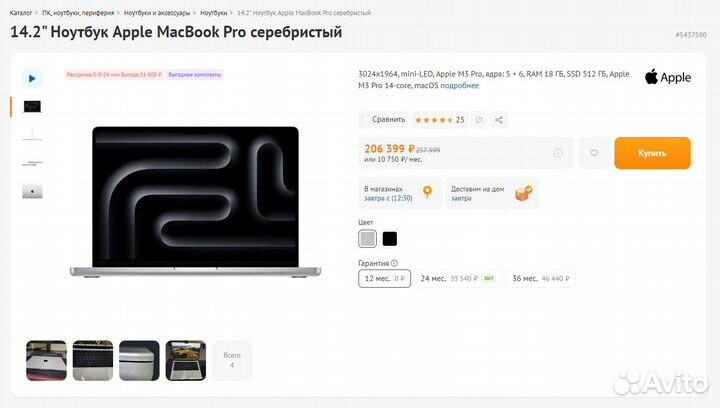Image resolution: width=720 pixels, height=408 pixels.
Task: Play the product video thumbnail
Action: coord(32,78)
